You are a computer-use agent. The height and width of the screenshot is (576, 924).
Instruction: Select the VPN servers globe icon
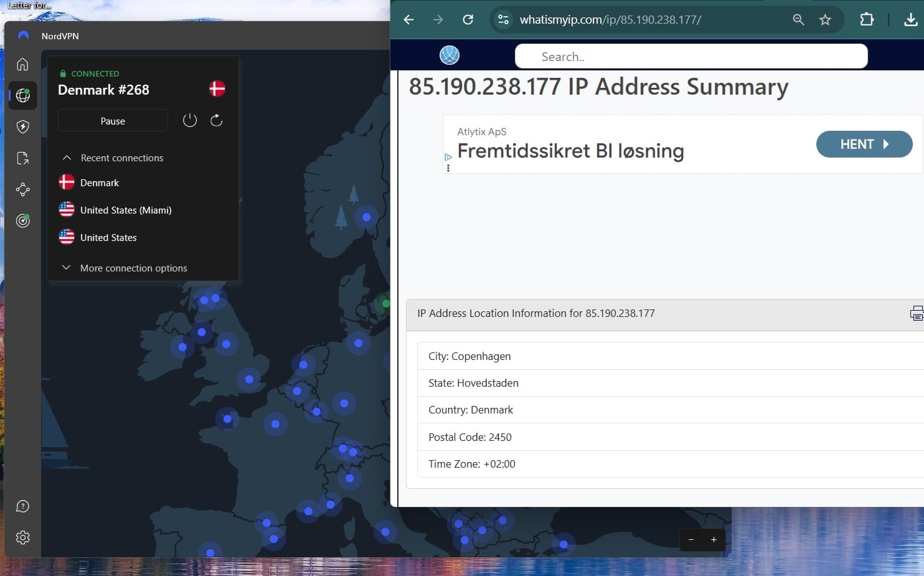(x=22, y=95)
